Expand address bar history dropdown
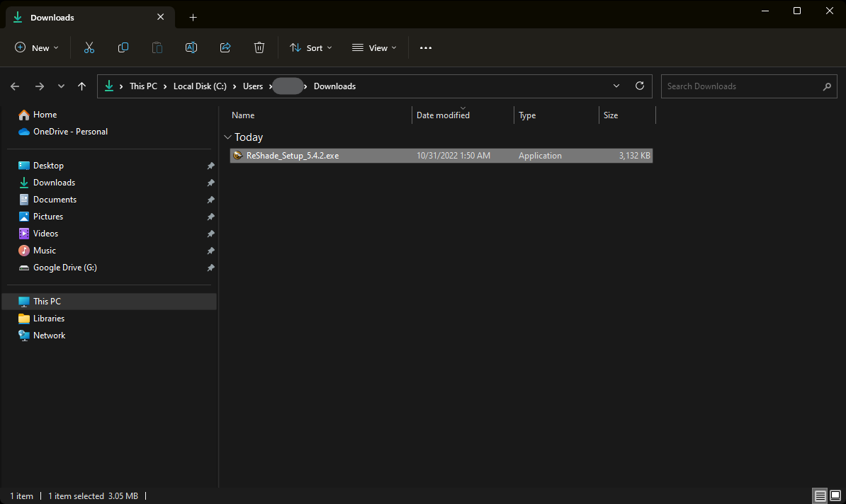The height and width of the screenshot is (504, 846). pyautogui.click(x=616, y=86)
